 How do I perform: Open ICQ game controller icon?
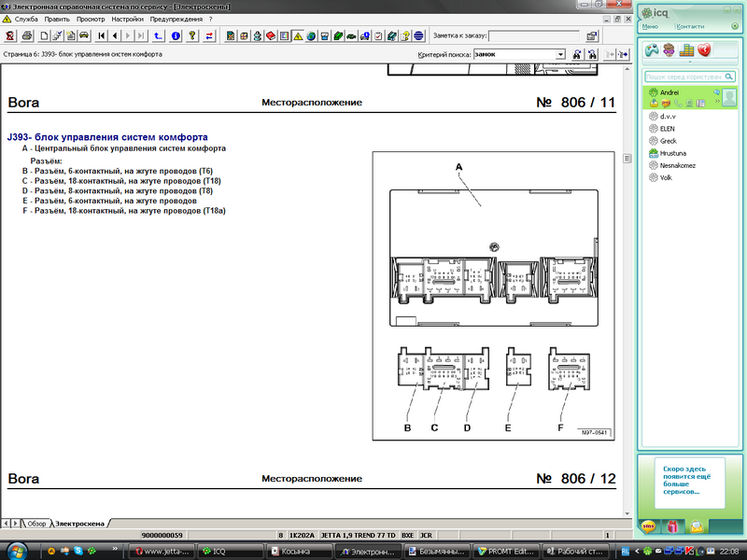click(x=652, y=49)
